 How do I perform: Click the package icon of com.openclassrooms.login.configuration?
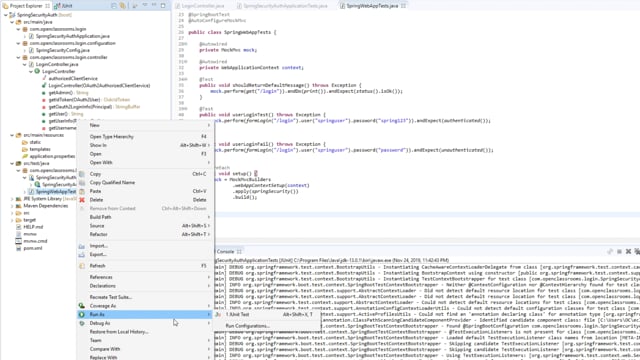tap(25, 43)
